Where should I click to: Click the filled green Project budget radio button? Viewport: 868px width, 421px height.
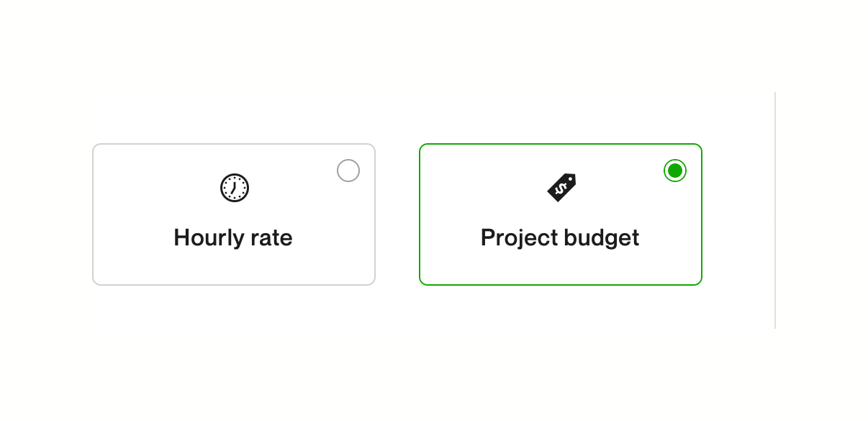[x=674, y=171]
